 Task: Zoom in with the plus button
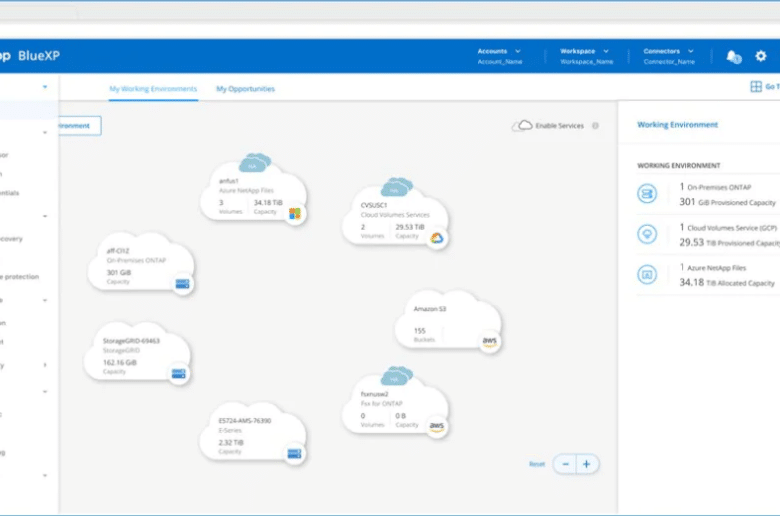click(x=587, y=464)
